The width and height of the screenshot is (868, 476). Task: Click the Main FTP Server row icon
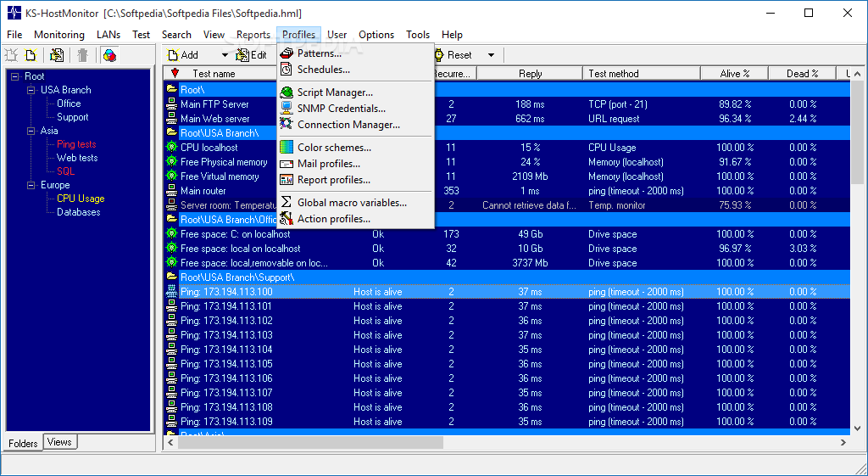click(x=171, y=104)
